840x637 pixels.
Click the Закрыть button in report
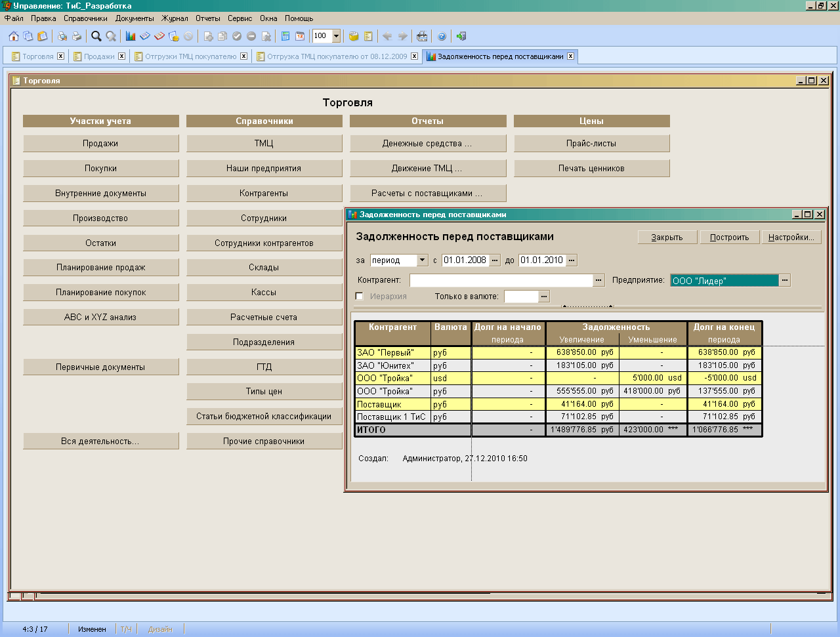pos(667,237)
